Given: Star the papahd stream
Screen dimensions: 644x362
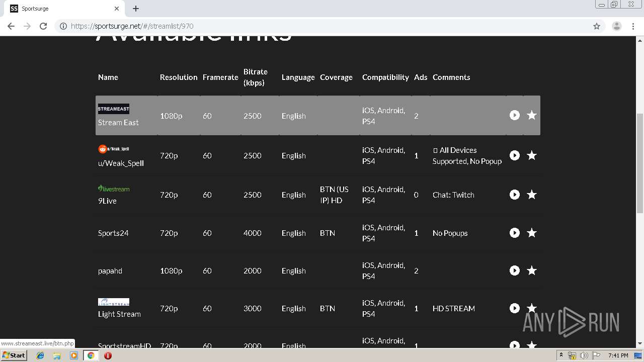Looking at the screenshot, I should click(x=531, y=270).
